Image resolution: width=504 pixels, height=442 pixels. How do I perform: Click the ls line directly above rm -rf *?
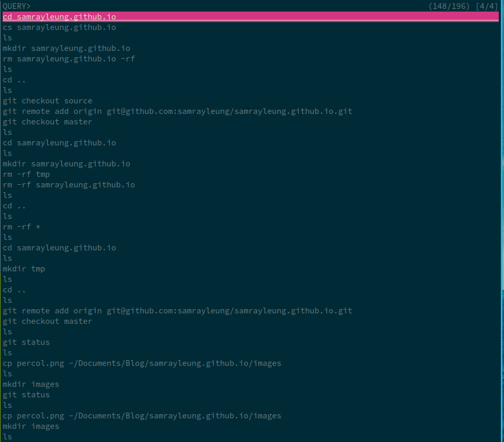click(7, 216)
